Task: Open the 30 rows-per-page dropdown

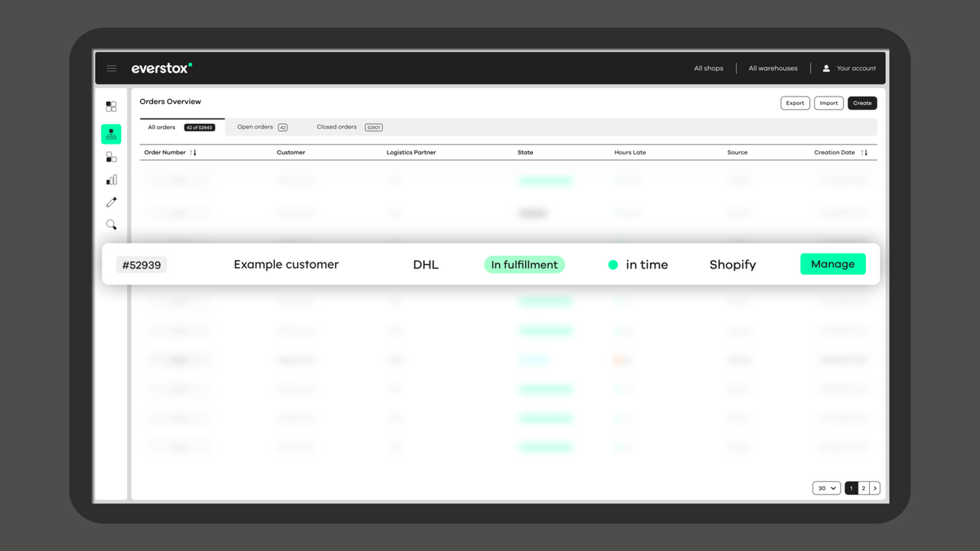Action: coord(825,487)
